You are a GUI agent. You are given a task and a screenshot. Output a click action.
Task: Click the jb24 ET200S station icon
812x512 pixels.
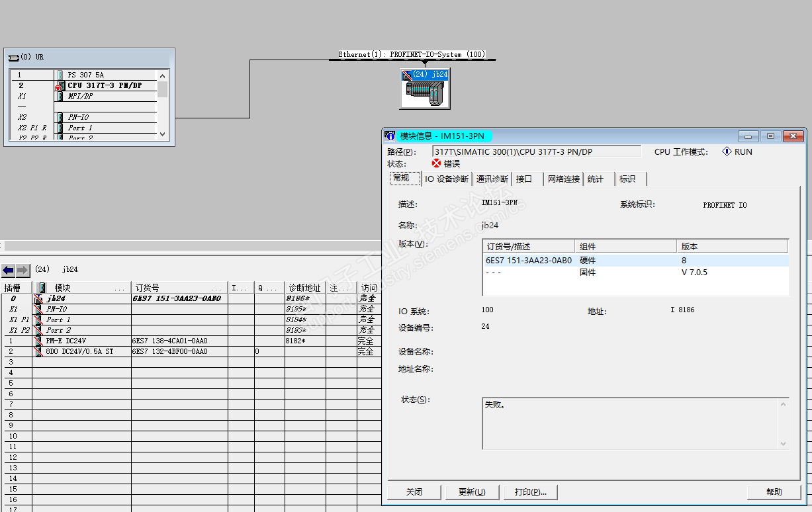[x=425, y=87]
